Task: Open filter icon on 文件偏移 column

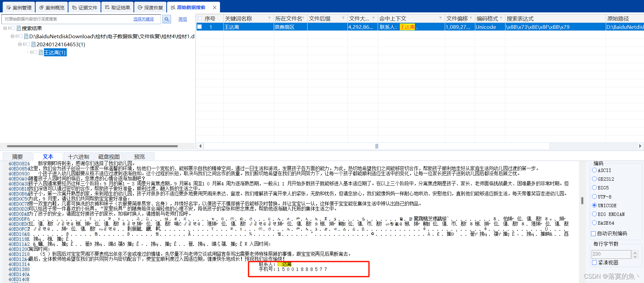Action: pos(471,18)
